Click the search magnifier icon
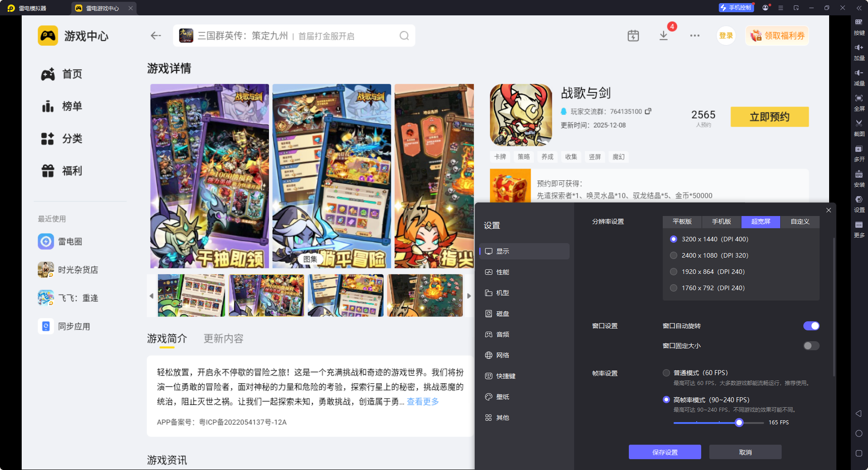The width and height of the screenshot is (868, 470). point(404,36)
